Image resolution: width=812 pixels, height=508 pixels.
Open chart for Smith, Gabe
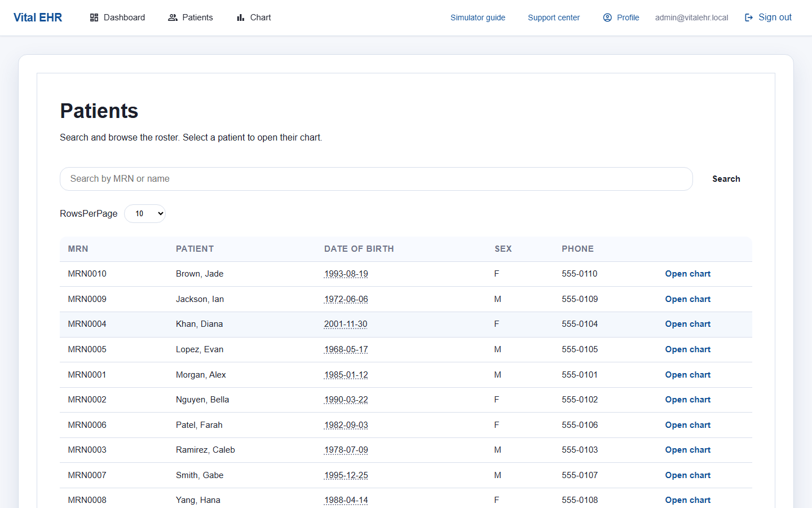tap(687, 475)
